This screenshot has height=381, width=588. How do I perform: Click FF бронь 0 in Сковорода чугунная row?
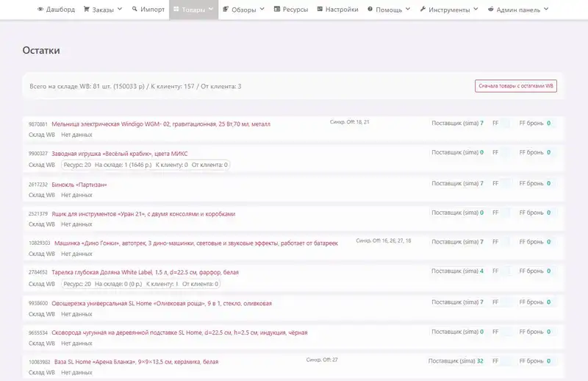(535, 332)
